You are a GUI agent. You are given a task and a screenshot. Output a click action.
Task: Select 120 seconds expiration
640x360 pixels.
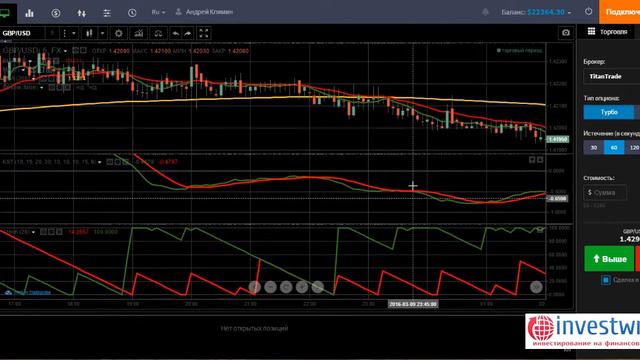[x=633, y=147]
